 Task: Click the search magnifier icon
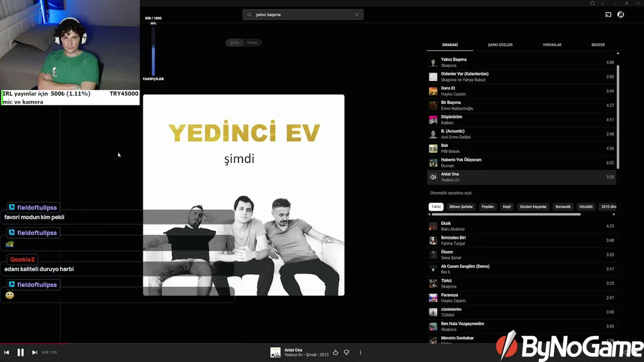(249, 15)
